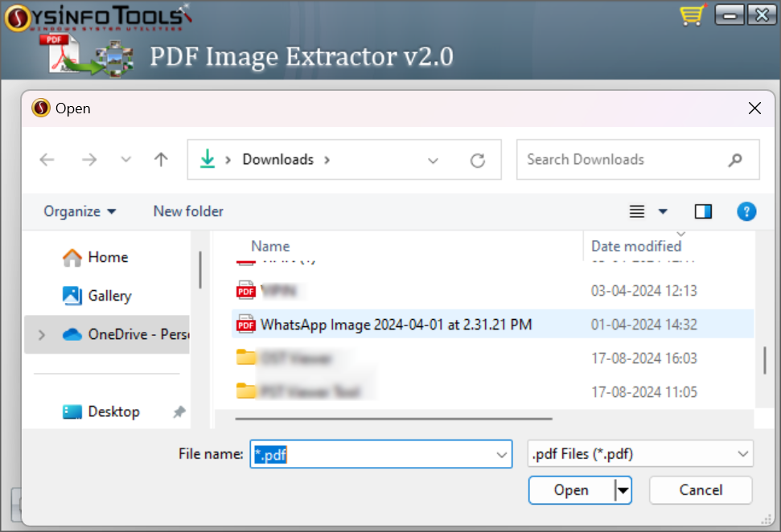Open the File name dropdown arrow
Image resolution: width=781 pixels, height=532 pixels.
pyautogui.click(x=502, y=454)
